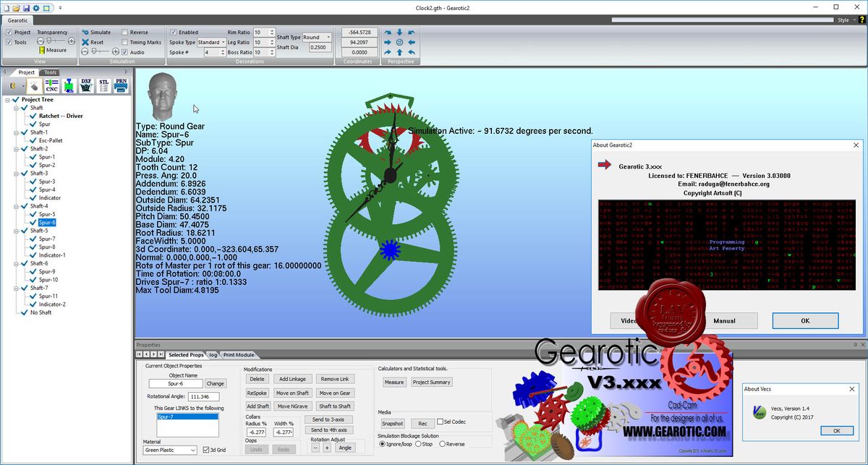
Task: Adjust the Transparency slider
Action: [x=56, y=41]
